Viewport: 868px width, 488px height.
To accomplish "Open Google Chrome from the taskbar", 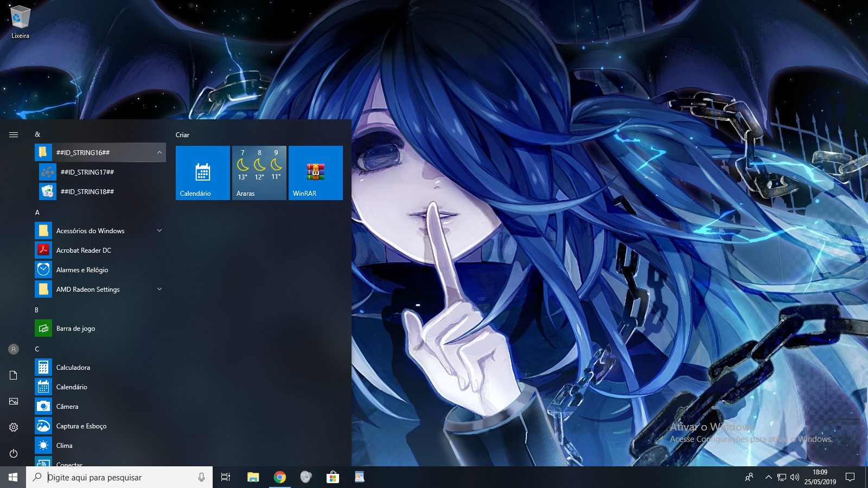I will pyautogui.click(x=280, y=477).
